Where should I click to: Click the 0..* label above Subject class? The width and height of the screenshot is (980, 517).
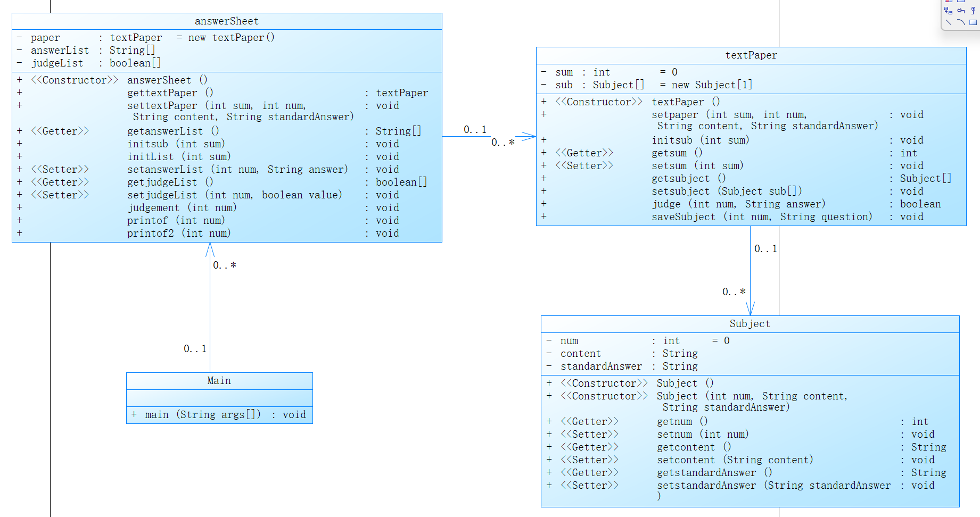point(734,292)
